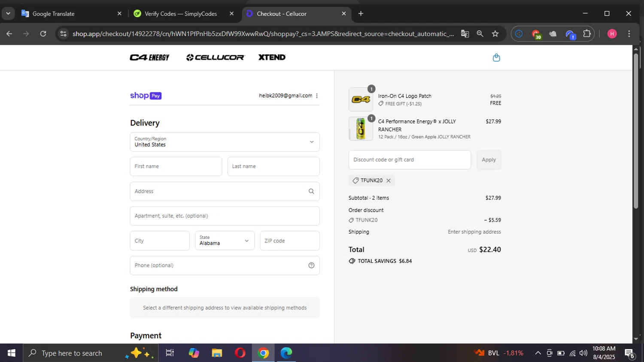Open the clock showing 10:08 AM
Image resolution: width=644 pixels, height=362 pixels.
point(604,353)
